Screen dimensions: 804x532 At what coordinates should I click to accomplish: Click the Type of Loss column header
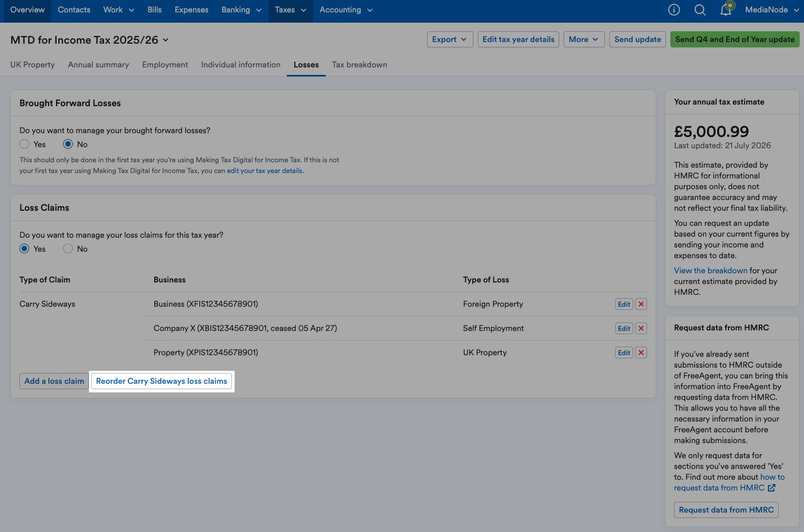tap(486, 280)
